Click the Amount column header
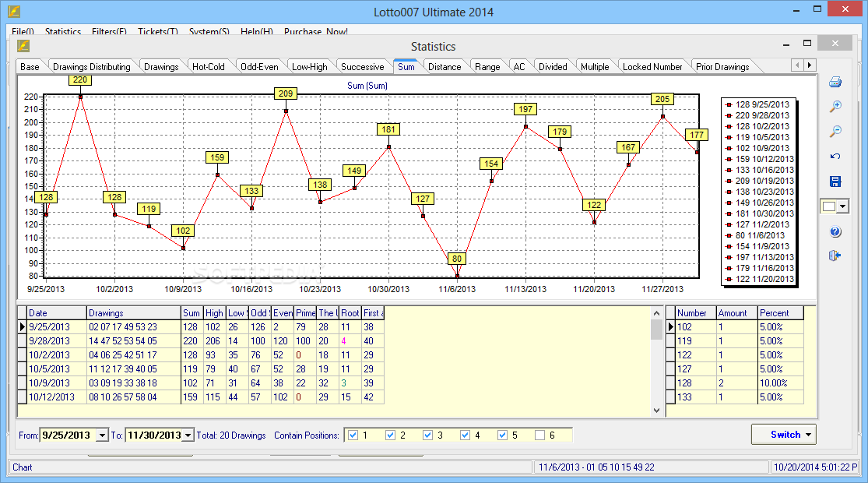This screenshot has width=868, height=483. (736, 313)
